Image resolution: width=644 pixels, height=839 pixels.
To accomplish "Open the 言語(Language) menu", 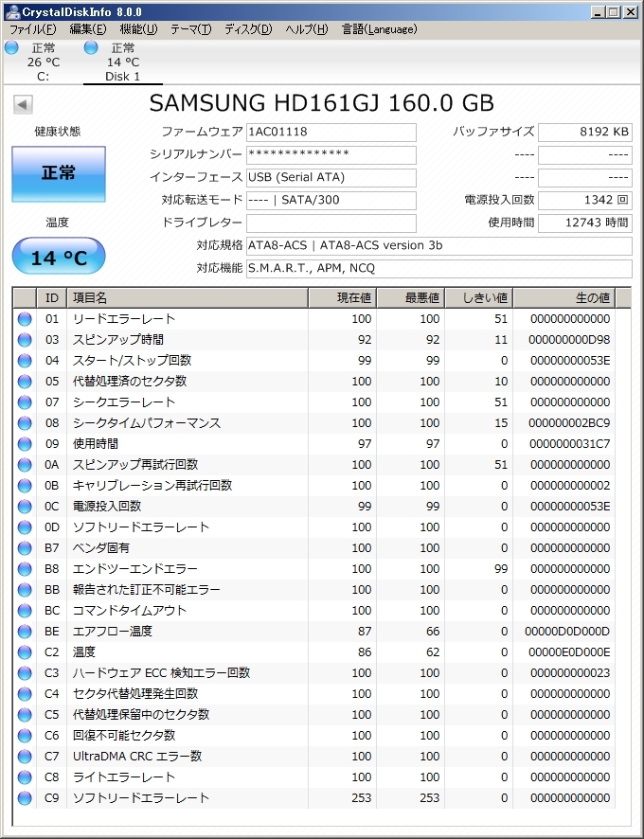I will (x=380, y=29).
